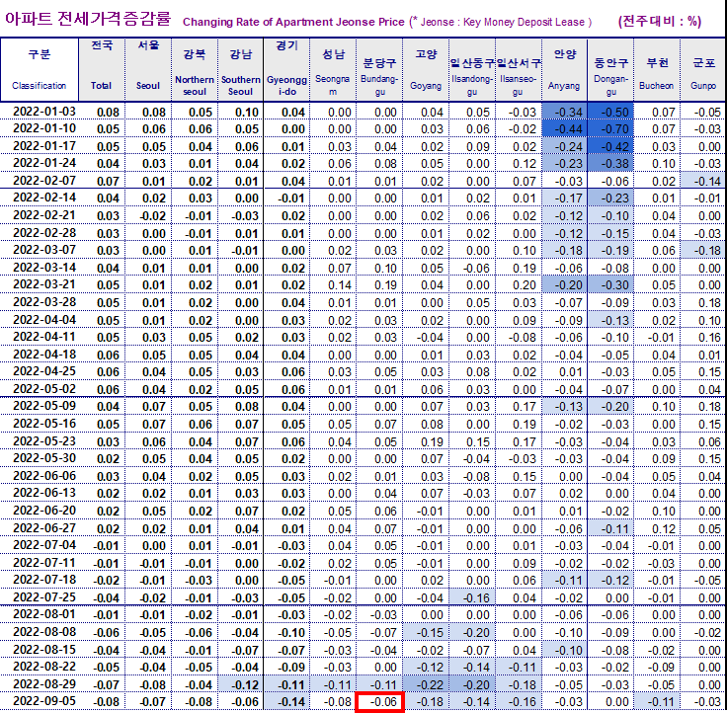This screenshot has width=728, height=713.
Task: Select the date cell 2022-03-14
Action: click(x=40, y=268)
